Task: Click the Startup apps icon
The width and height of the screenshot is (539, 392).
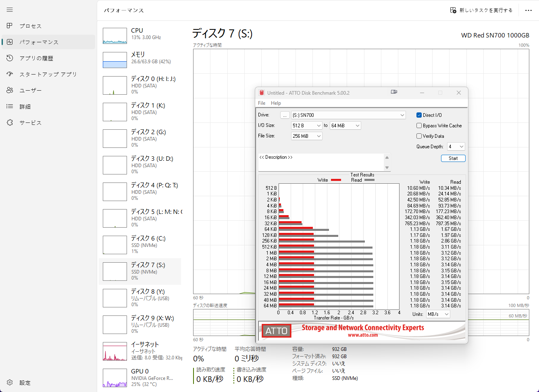Action: tap(10, 74)
